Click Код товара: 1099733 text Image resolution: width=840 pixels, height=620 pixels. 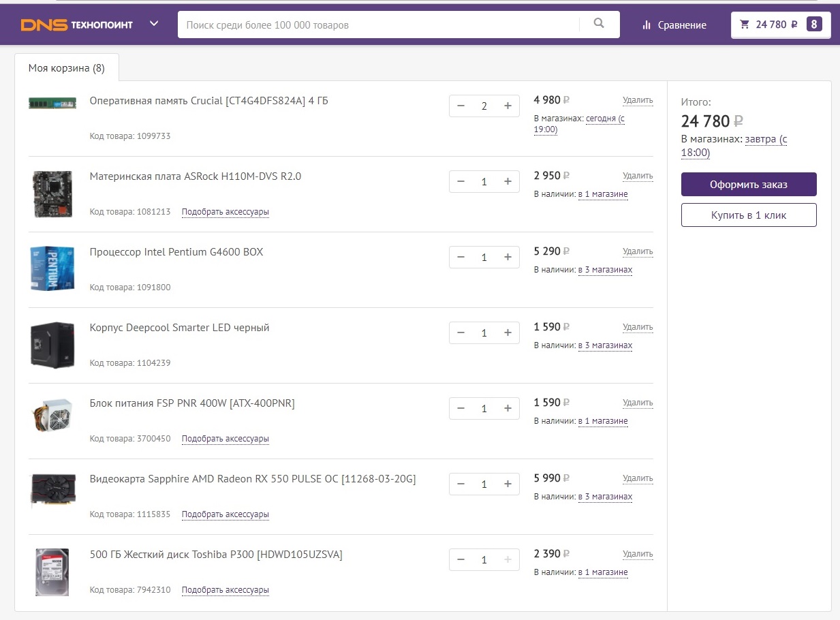tap(130, 136)
